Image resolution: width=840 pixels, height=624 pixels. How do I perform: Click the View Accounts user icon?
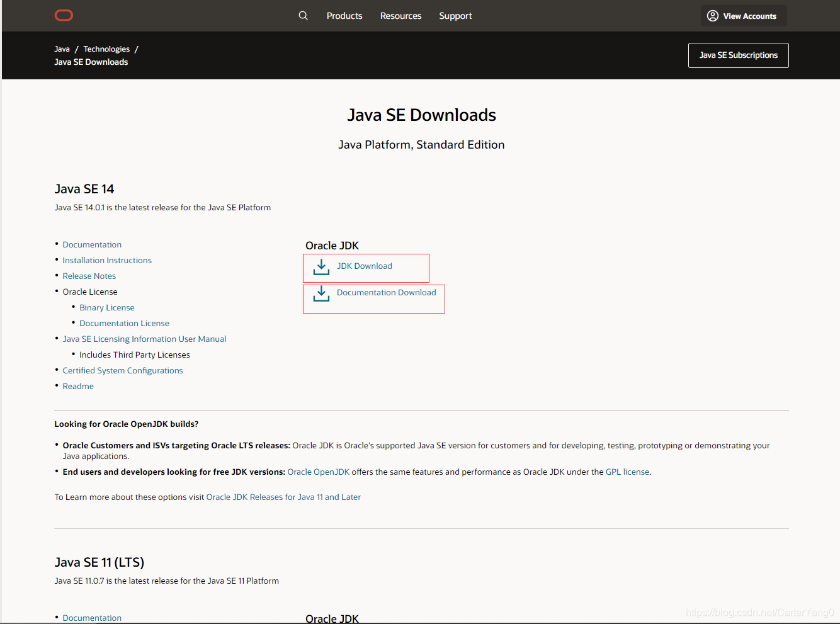click(713, 16)
